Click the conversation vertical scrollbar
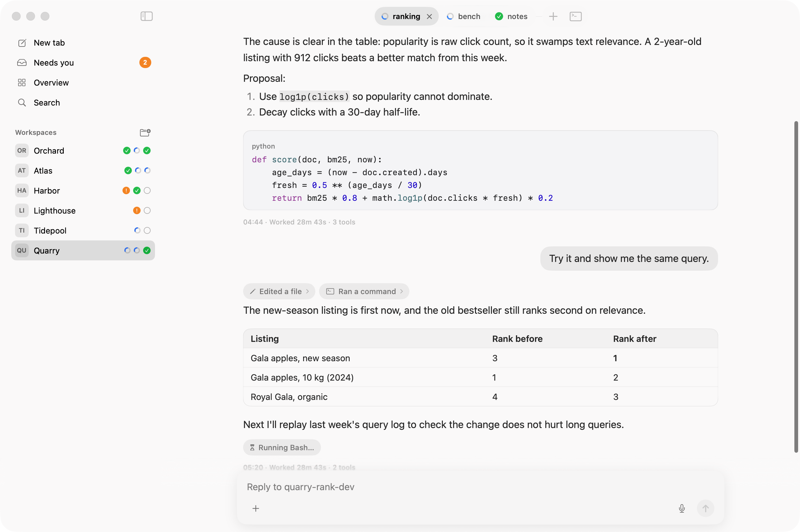This screenshot has height=532, width=800. pyautogui.click(x=796, y=287)
